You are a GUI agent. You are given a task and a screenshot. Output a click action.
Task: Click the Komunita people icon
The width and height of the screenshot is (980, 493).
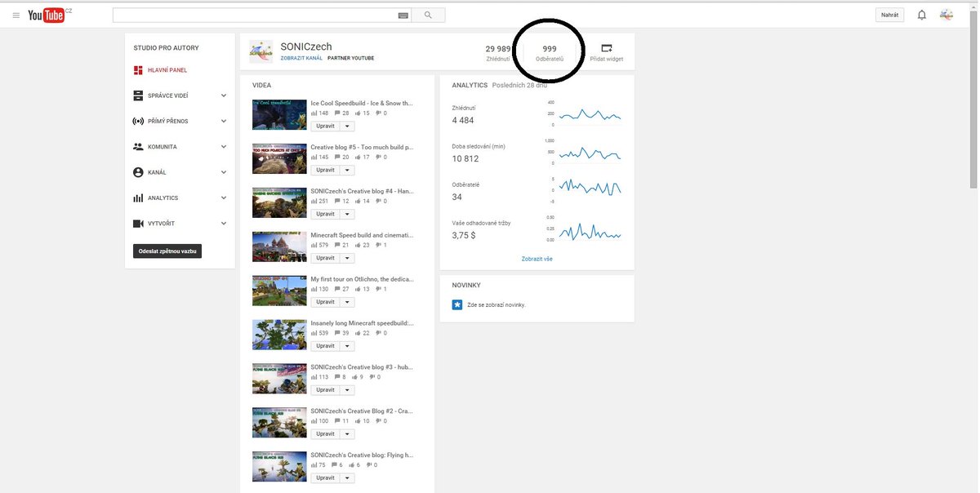[x=138, y=147]
